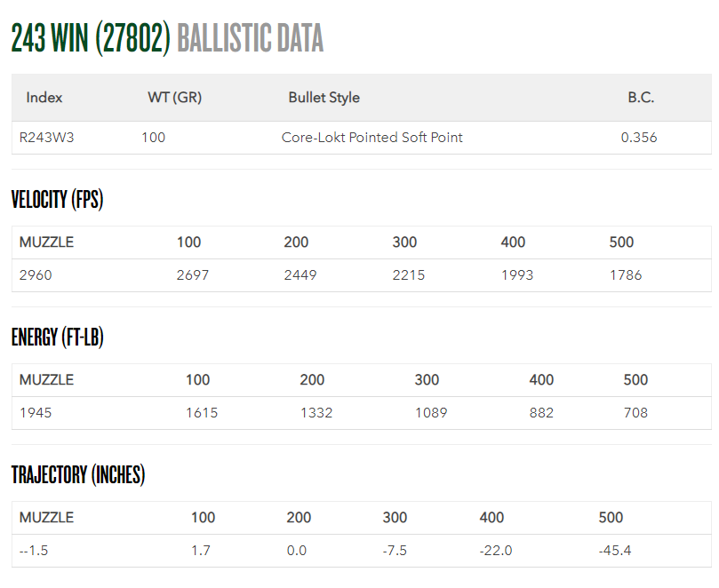Image resolution: width=719 pixels, height=588 pixels.
Task: Select the 2960 muzzle velocity value
Action: (x=36, y=275)
